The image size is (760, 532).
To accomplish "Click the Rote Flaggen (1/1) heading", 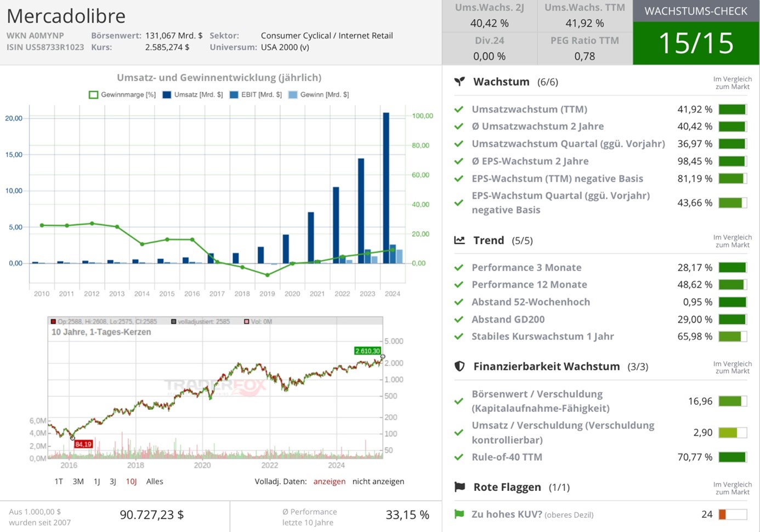I will tap(521, 487).
